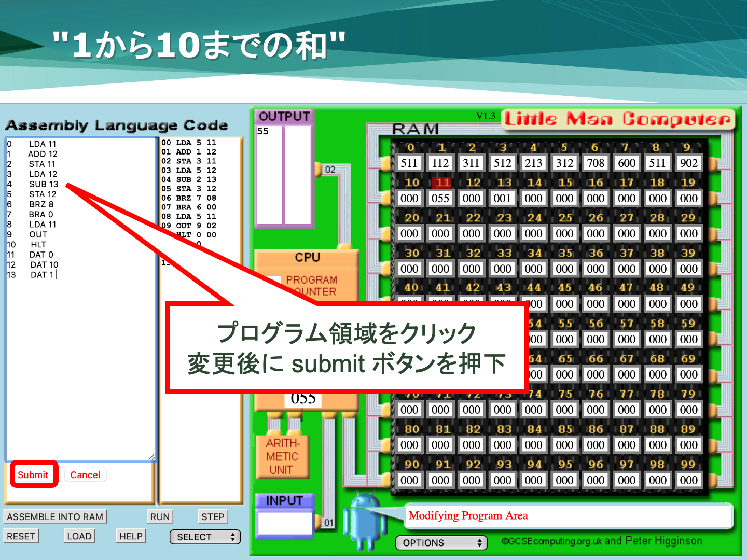
Task: Click the Arithmetic Unit block
Action: point(283,456)
